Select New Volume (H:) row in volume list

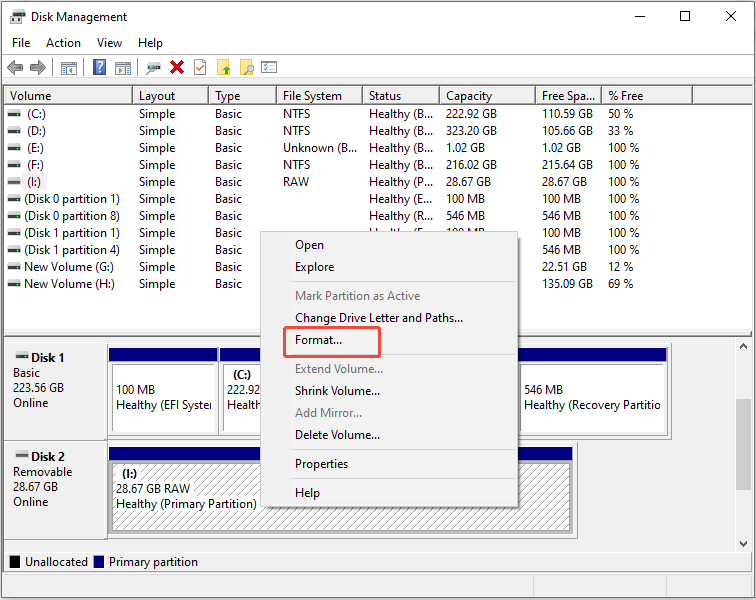(69, 284)
